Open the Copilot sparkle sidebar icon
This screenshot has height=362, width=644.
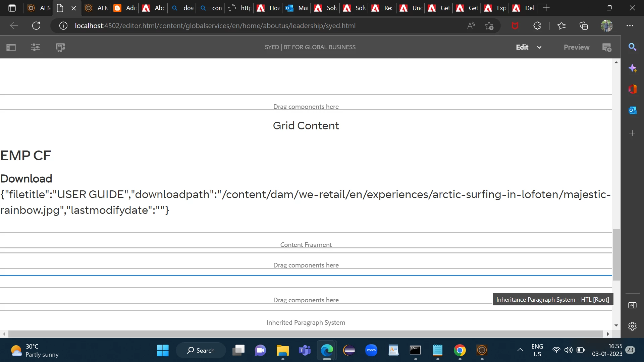pyautogui.click(x=632, y=68)
